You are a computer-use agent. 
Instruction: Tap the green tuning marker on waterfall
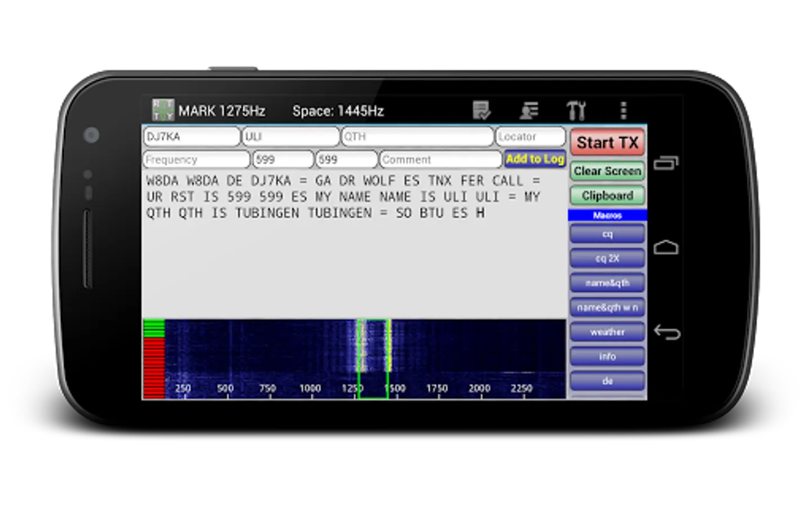point(373,359)
